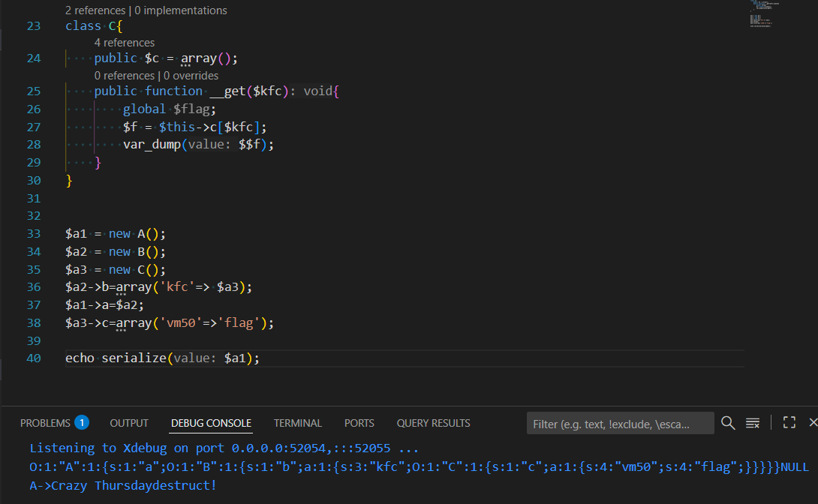The width and height of the screenshot is (818, 504).
Task: Click the 'flag' string literal on line 38
Action: pyautogui.click(x=239, y=323)
